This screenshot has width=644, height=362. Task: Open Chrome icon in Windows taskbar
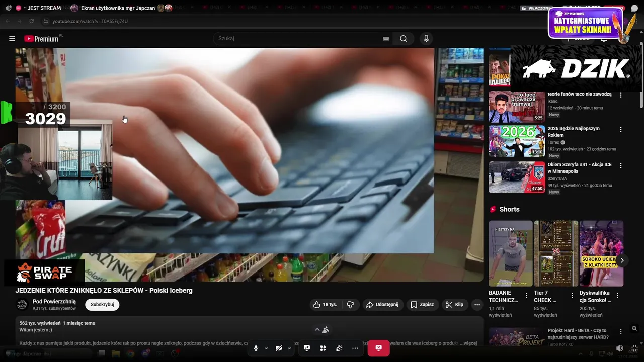(130, 354)
